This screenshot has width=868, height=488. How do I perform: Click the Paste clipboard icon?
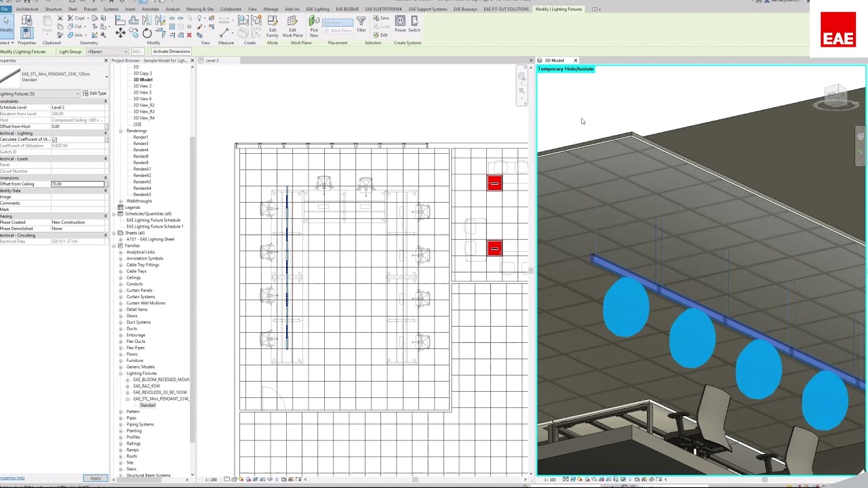click(47, 25)
